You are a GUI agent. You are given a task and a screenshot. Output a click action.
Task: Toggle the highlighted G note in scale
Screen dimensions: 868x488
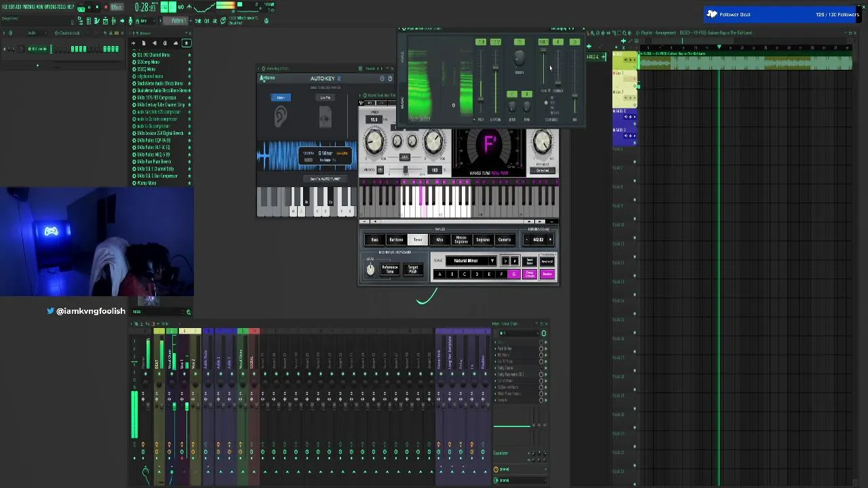(513, 274)
